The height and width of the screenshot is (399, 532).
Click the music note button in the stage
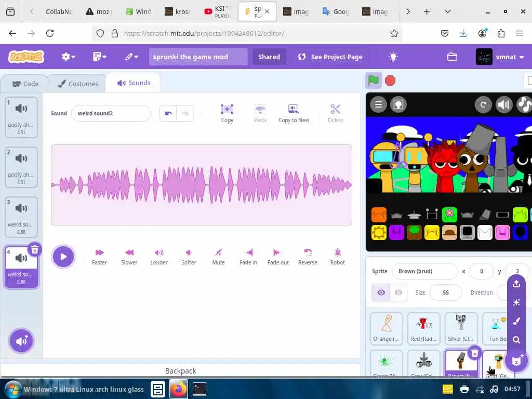(524, 104)
